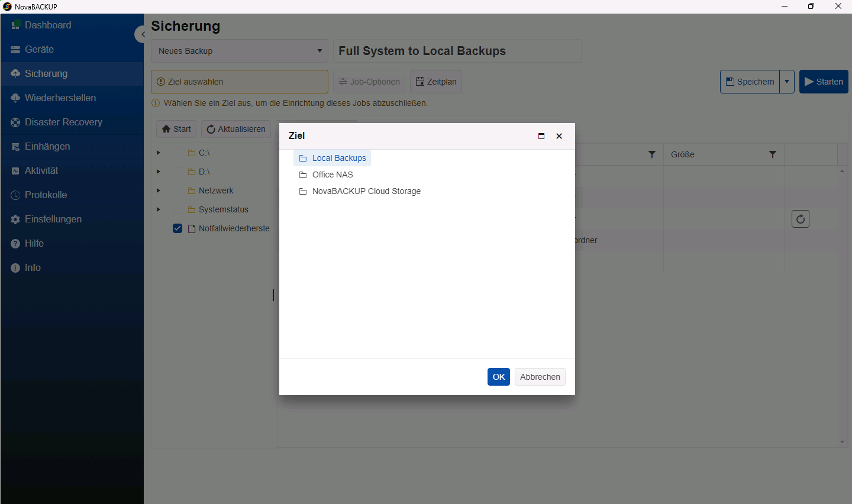Maximize the Ziel dialog
Viewport: 852px width, 504px height.
pyautogui.click(x=541, y=136)
